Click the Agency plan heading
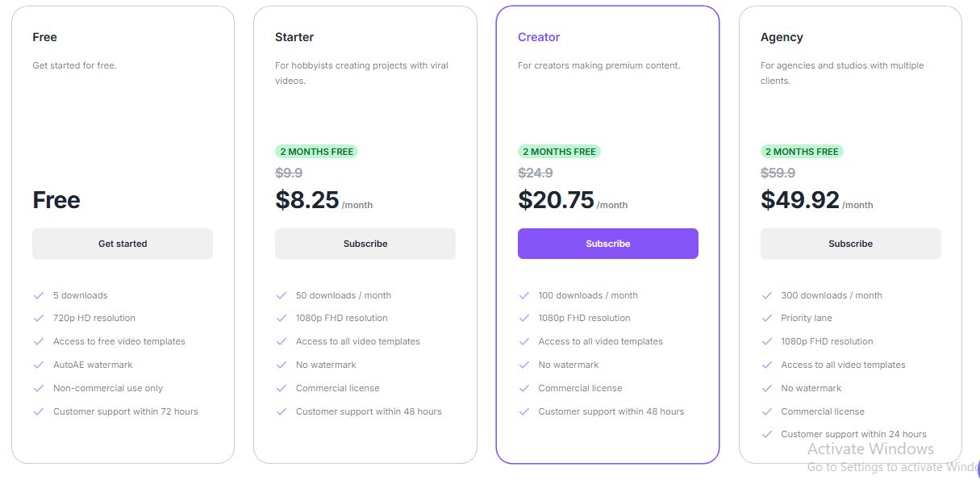Image resolution: width=980 pixels, height=480 pixels. [782, 37]
